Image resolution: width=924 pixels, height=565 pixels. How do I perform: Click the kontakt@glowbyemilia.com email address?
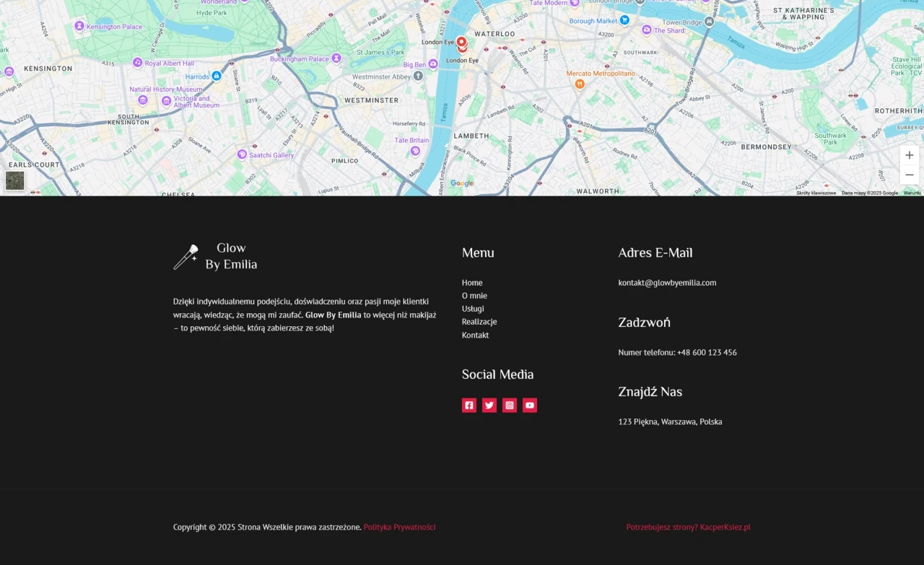667,283
